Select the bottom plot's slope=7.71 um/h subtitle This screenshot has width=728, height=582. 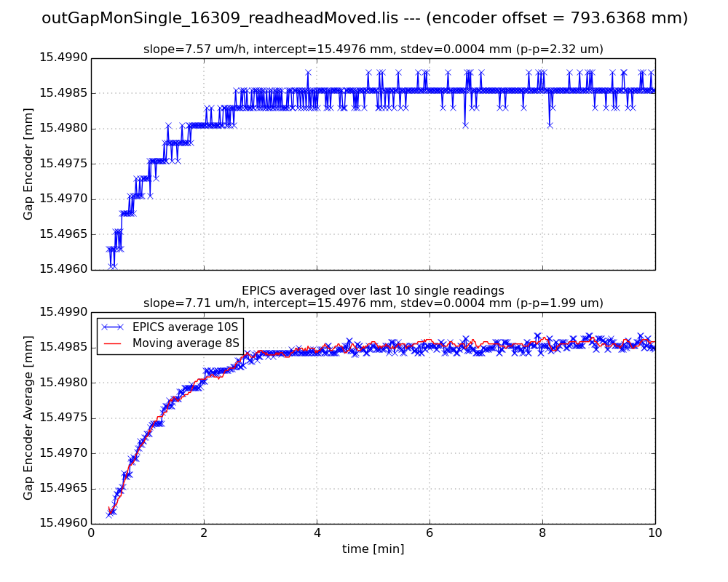pyautogui.click(x=373, y=303)
